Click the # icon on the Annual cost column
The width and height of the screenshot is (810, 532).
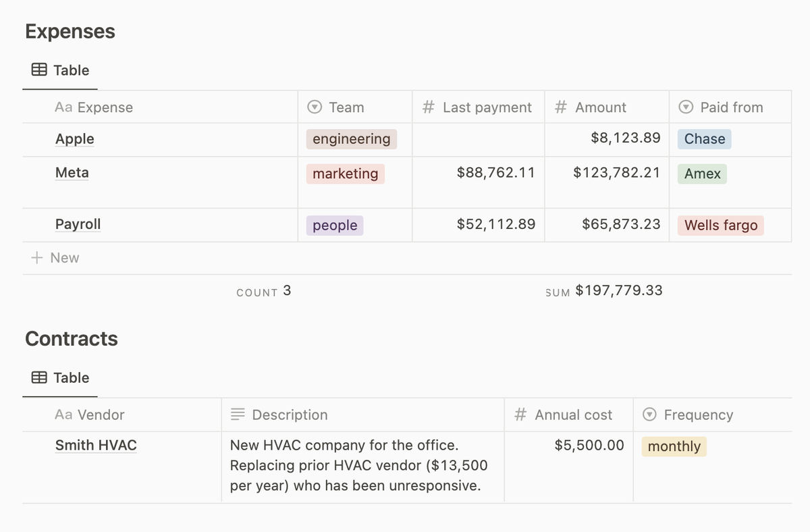pos(520,415)
